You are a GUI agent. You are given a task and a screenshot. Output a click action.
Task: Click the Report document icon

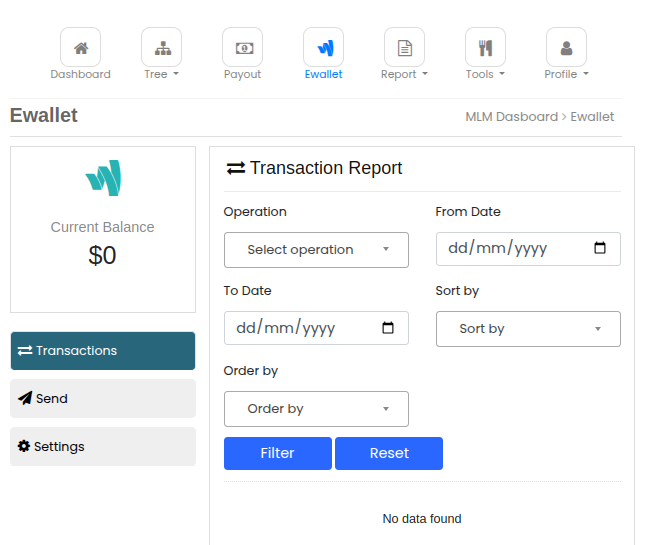pos(405,48)
